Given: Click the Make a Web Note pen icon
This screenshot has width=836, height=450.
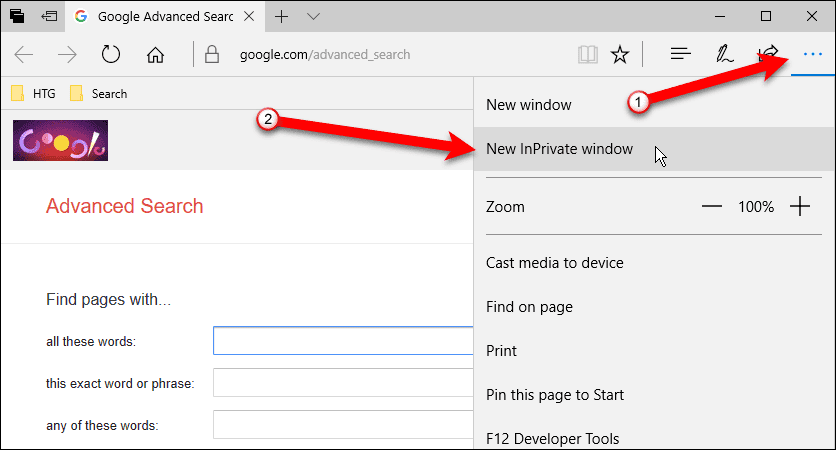Looking at the screenshot, I should 726,54.
